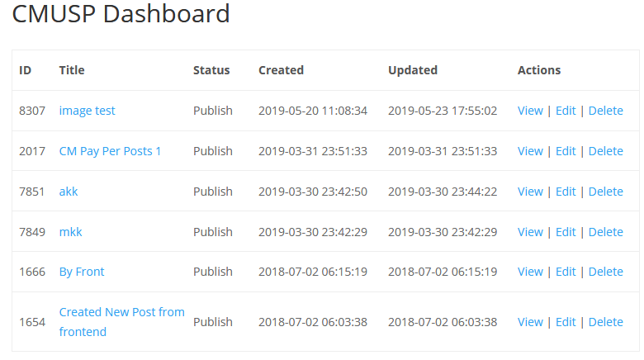
Task: Open the 'mkk' post title link
Action: [70, 232]
